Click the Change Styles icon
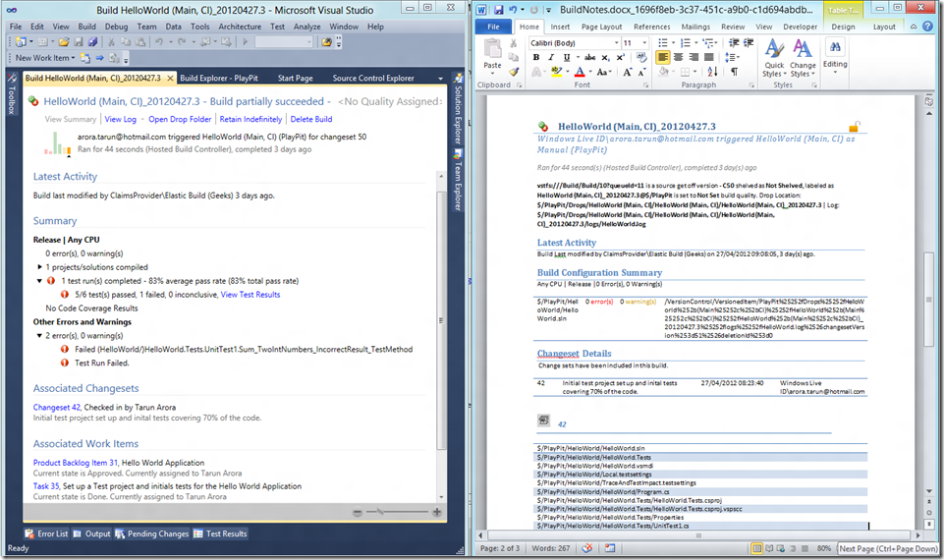 point(802,49)
